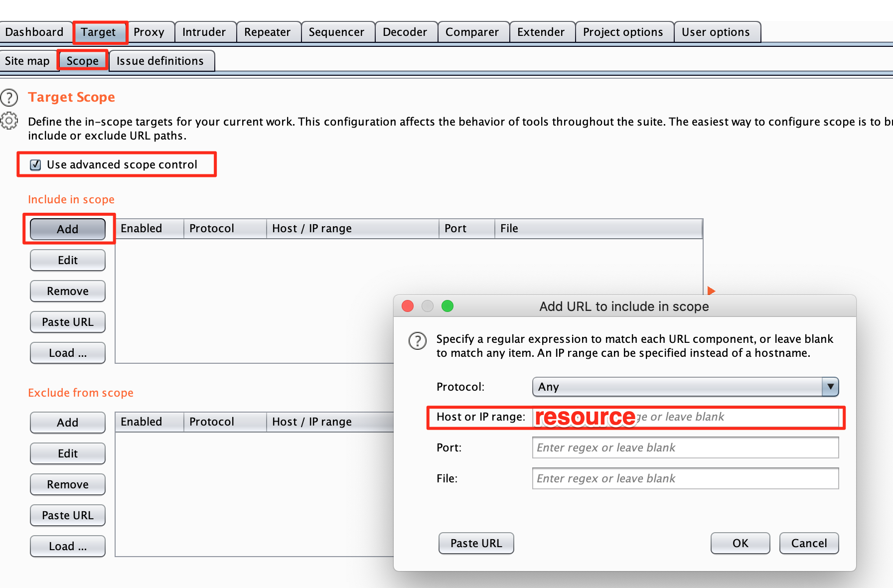
Task: Click Load button under Include in scope
Action: [68, 353]
